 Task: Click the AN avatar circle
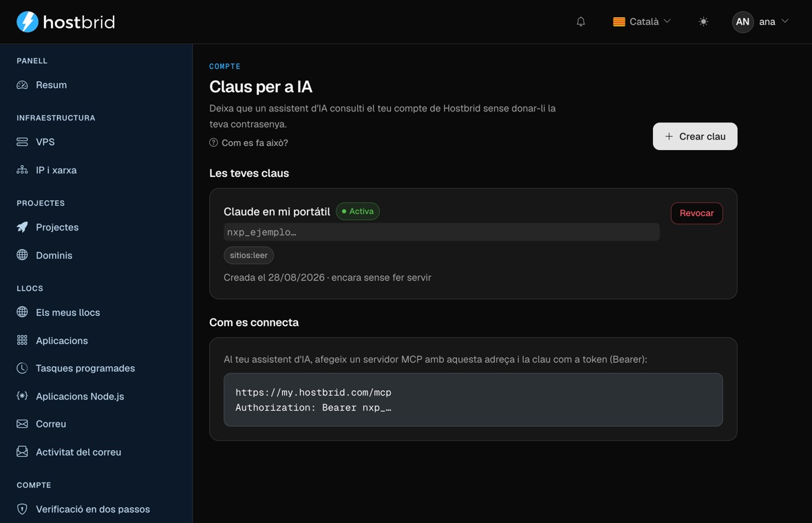pos(742,22)
